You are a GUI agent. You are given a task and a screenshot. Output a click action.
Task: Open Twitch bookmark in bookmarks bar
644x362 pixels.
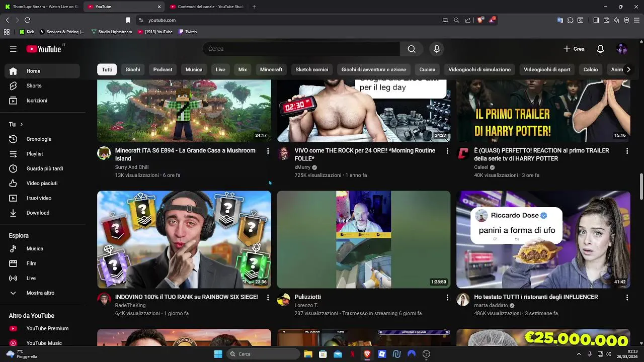[x=188, y=32]
